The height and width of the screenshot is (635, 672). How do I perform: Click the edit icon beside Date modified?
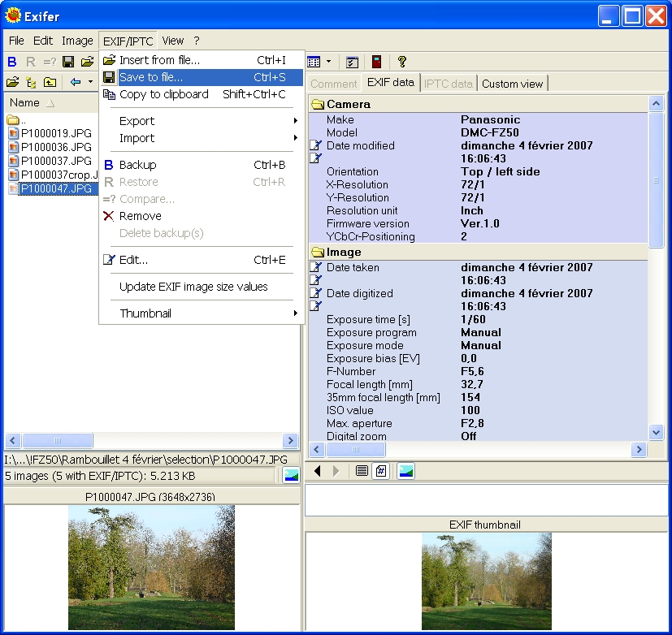pyautogui.click(x=316, y=145)
